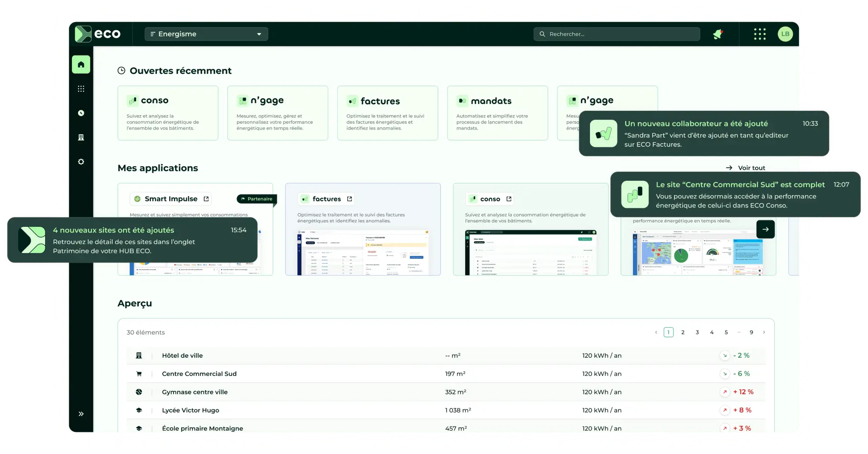Select page 5 in pagination
Viewport: 868px width, 454px height.
click(726, 332)
